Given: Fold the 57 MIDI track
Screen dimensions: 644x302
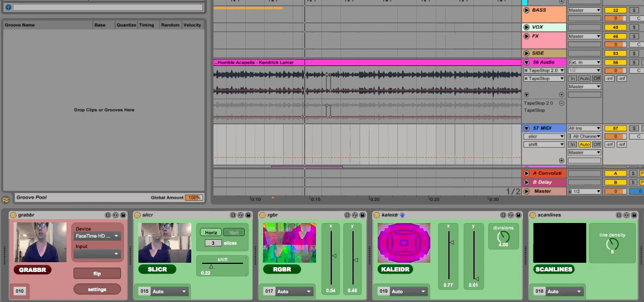Looking at the screenshot, I should pos(526,128).
